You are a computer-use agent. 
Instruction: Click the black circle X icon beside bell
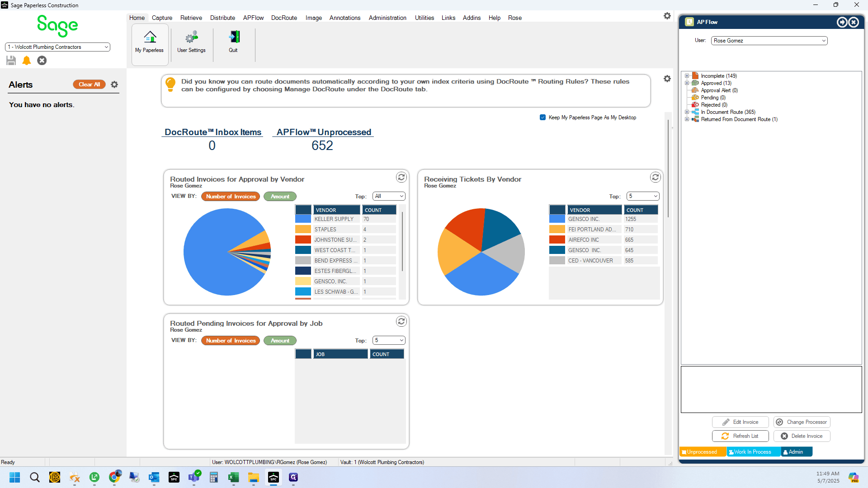42,60
